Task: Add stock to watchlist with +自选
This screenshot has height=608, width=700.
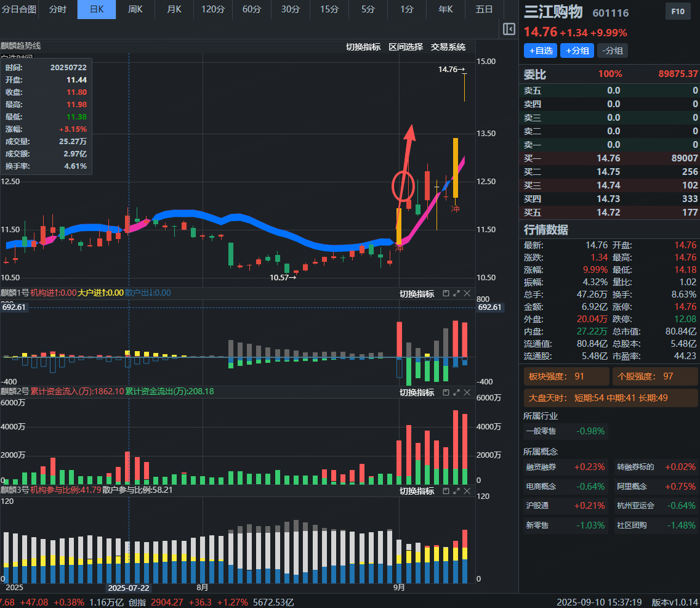Action: (540, 51)
